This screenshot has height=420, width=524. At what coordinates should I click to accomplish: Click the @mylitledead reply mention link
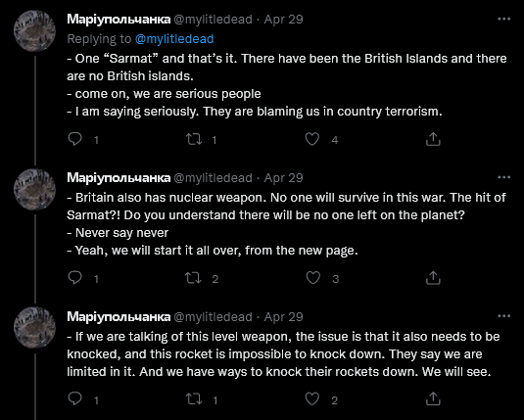[174, 39]
